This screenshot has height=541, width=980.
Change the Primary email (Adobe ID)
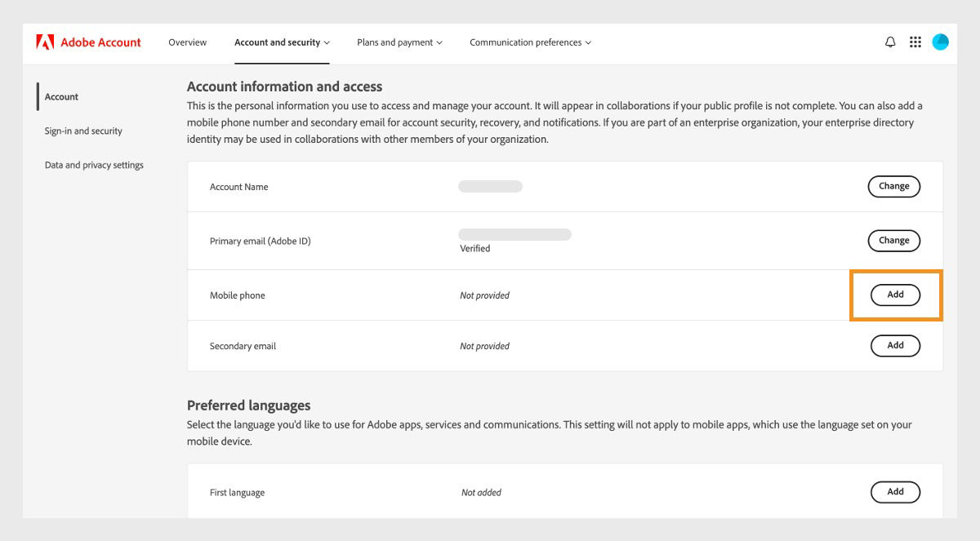[893, 241]
